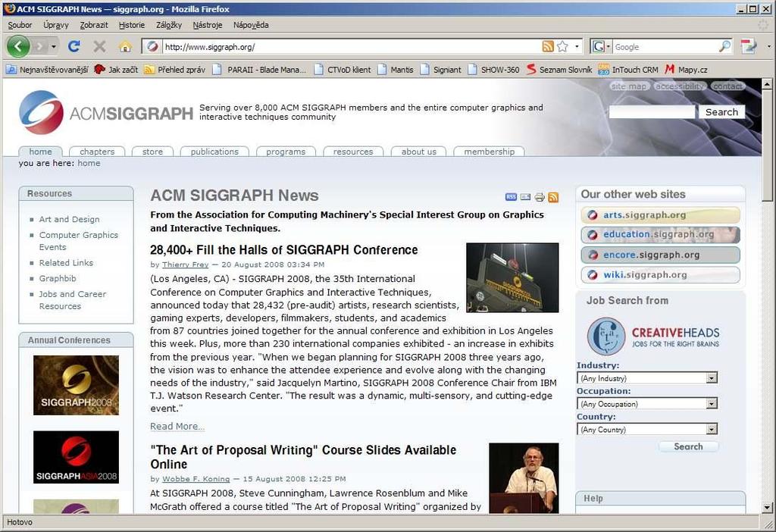Click the edit page toolbar icon
776x532 pixels.
tap(749, 46)
